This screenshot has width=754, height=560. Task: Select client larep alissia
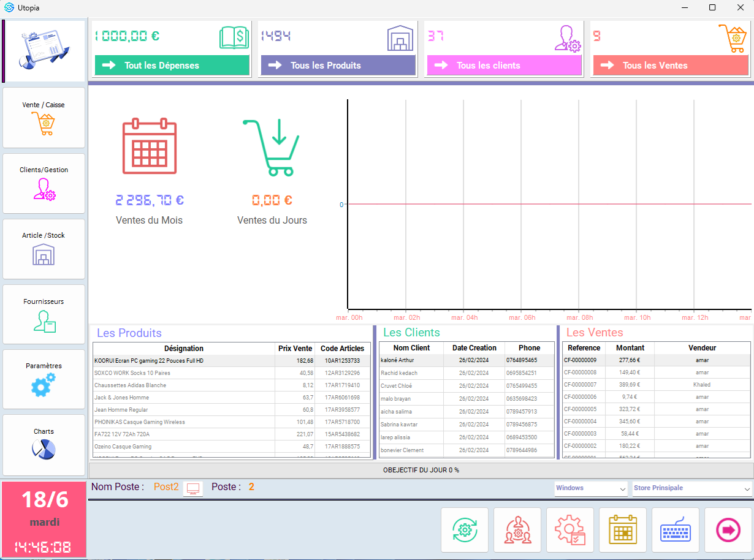pos(466,437)
